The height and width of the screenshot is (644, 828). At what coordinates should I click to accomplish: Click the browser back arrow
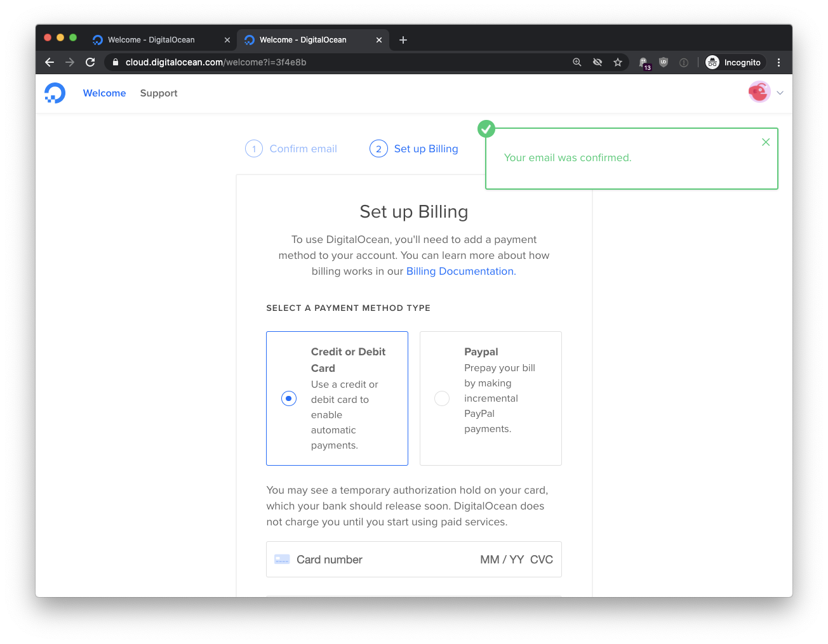pos(50,62)
